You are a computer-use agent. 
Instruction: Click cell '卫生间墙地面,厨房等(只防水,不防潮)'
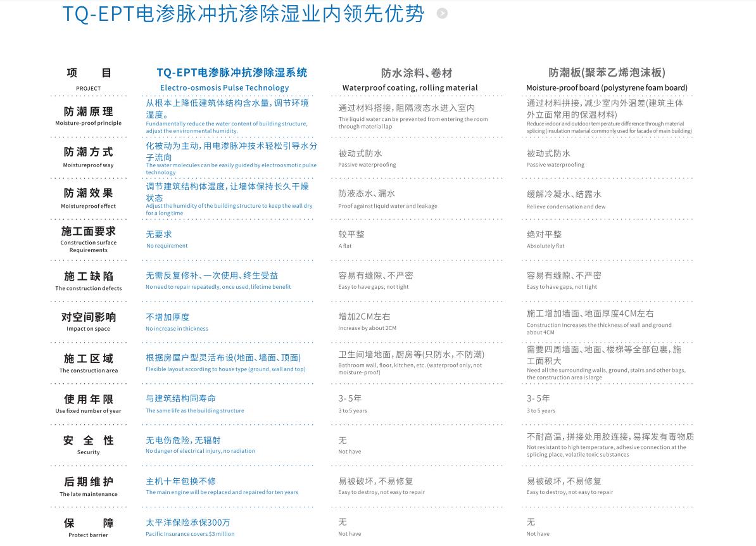(x=412, y=355)
